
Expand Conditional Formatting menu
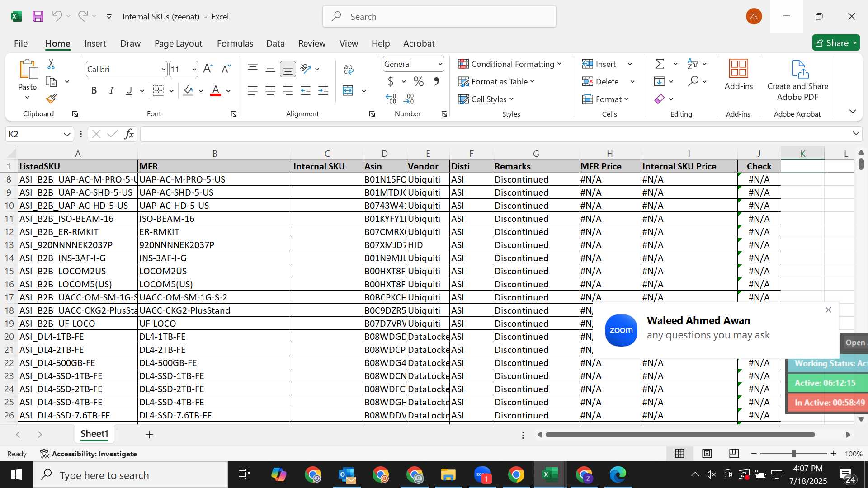[509, 64]
